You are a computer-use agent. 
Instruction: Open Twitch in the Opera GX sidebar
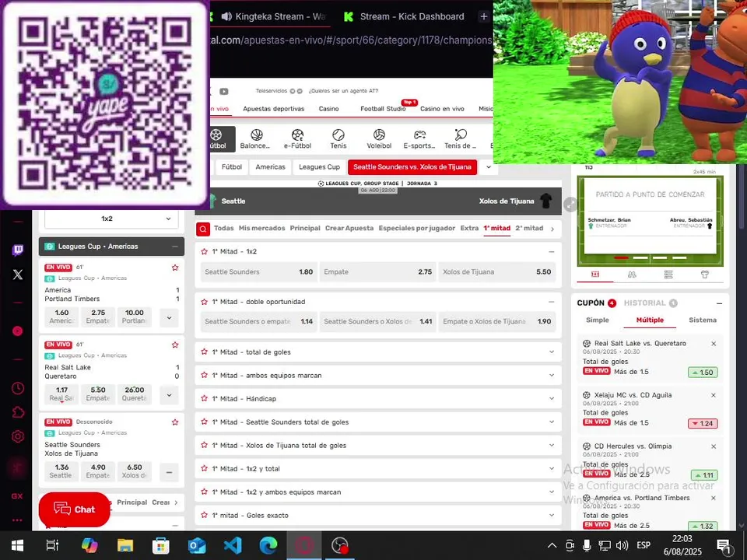18,250
